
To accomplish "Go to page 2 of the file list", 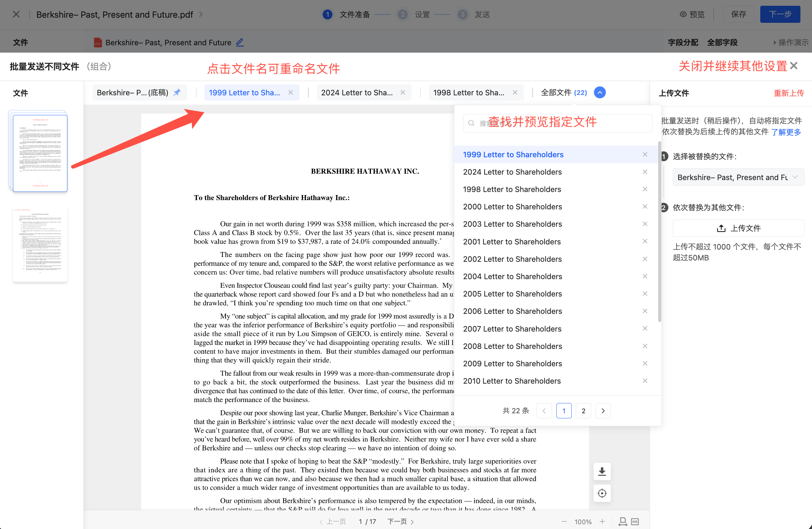I will [x=583, y=411].
